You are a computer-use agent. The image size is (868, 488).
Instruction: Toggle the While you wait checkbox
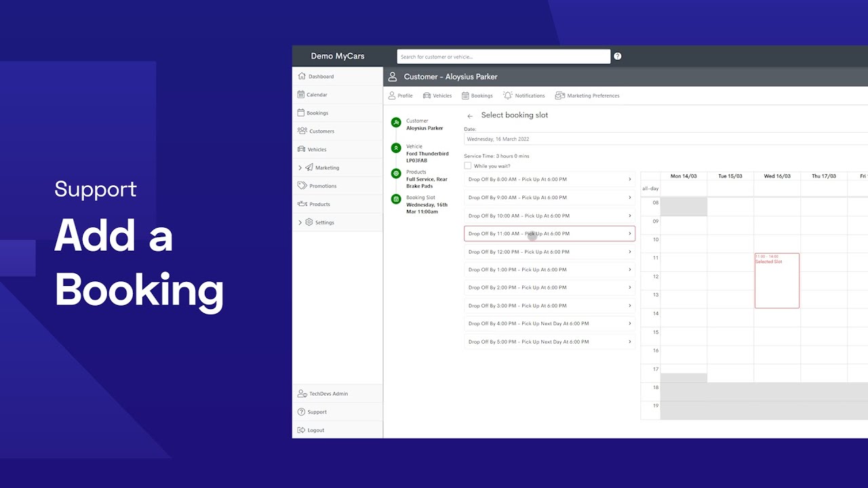pyautogui.click(x=468, y=165)
